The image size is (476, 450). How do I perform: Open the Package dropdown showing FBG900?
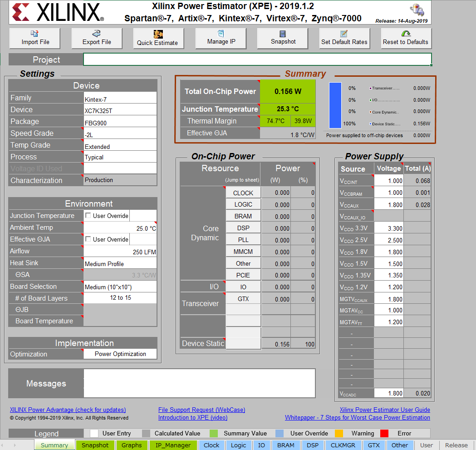[120, 122]
